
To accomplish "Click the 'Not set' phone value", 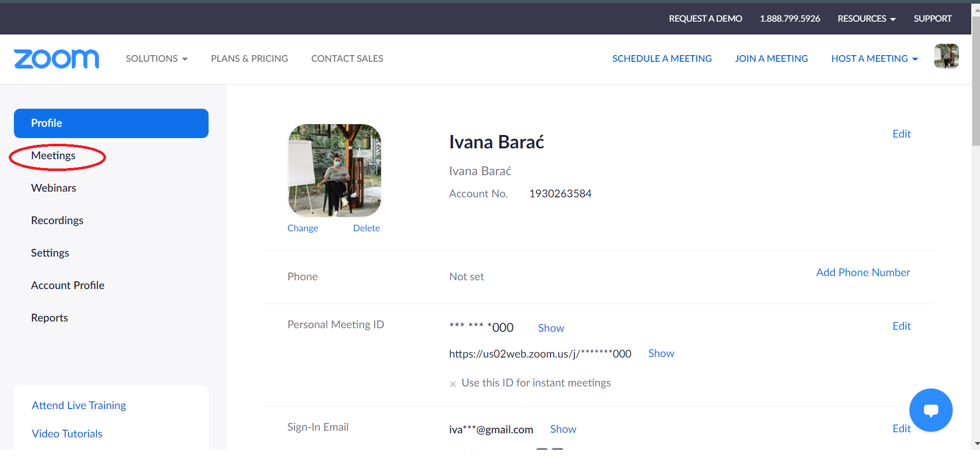I will tap(467, 277).
